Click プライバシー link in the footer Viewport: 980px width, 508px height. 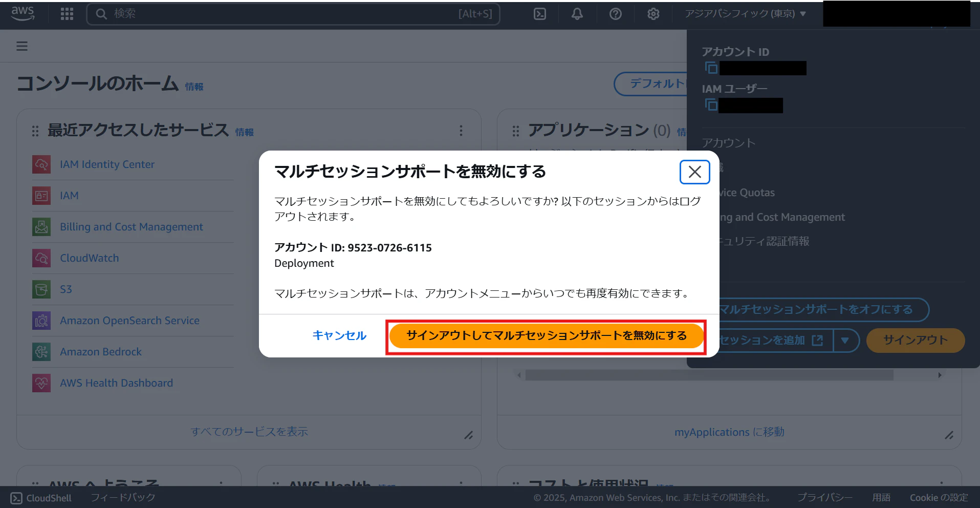[825, 497]
